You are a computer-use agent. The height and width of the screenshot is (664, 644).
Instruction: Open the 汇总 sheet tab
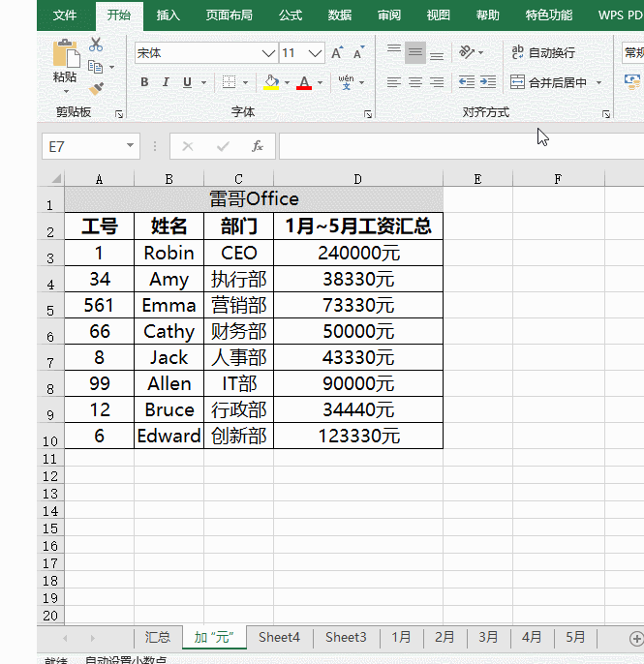tap(158, 637)
